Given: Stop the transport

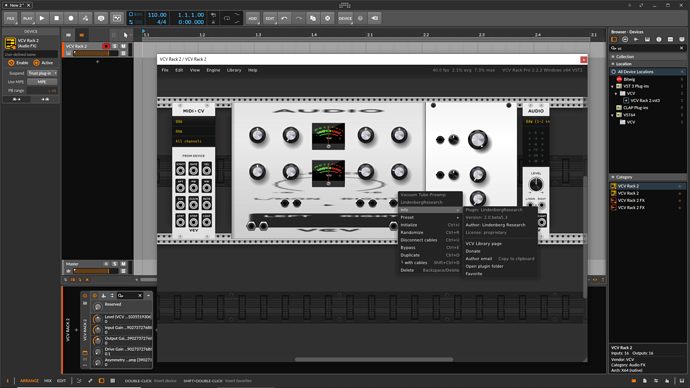Looking at the screenshot, I should pyautogui.click(x=56, y=18).
